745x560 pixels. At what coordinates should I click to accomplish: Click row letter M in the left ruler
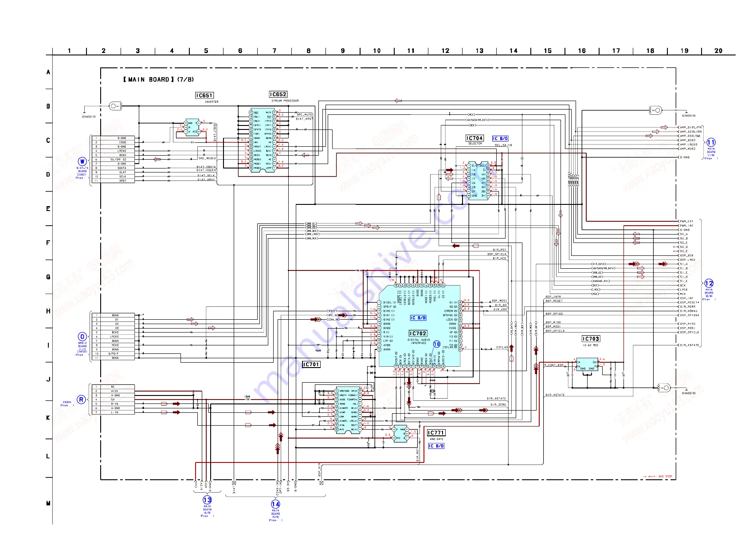pyautogui.click(x=48, y=503)
